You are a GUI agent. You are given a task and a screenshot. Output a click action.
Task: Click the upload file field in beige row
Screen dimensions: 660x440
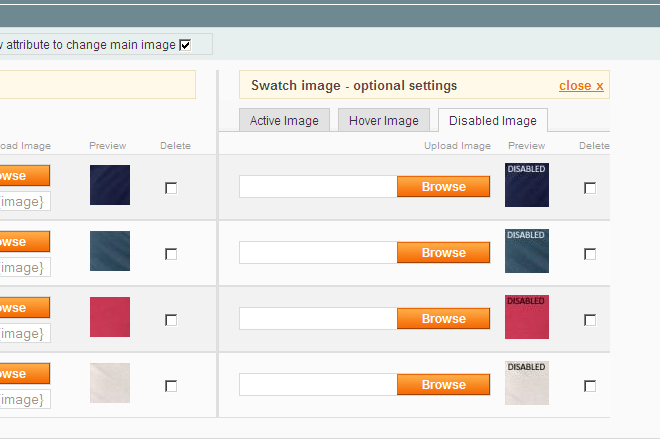pyautogui.click(x=318, y=385)
